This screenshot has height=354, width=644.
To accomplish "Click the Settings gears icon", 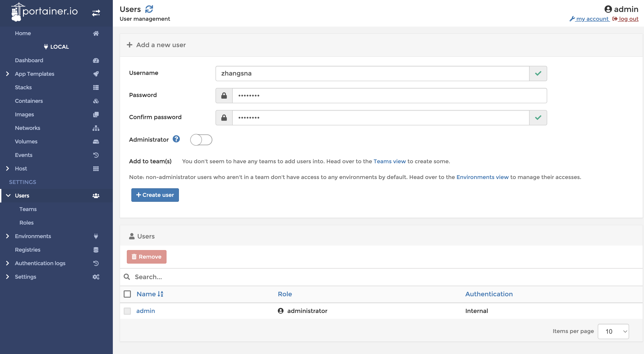I will click(96, 277).
